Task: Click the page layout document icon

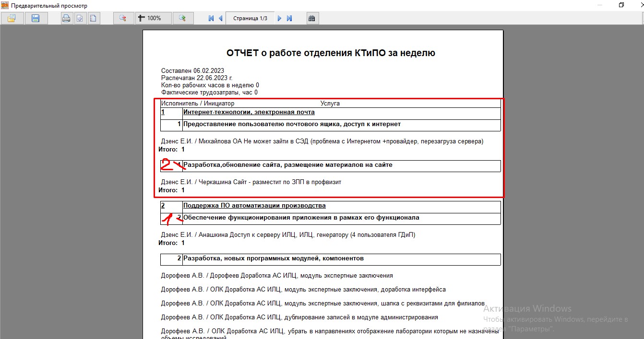Action: (93, 18)
